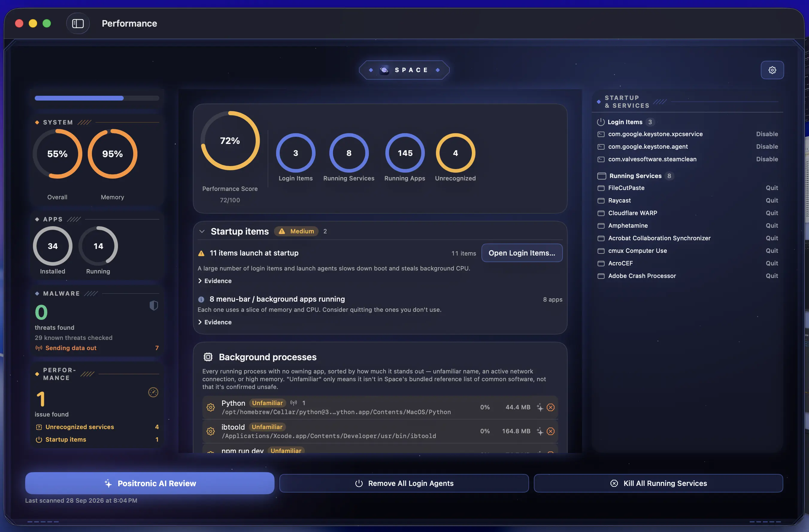Click the Running apps ring showing 14
This screenshot has height=532, width=809.
point(98,246)
